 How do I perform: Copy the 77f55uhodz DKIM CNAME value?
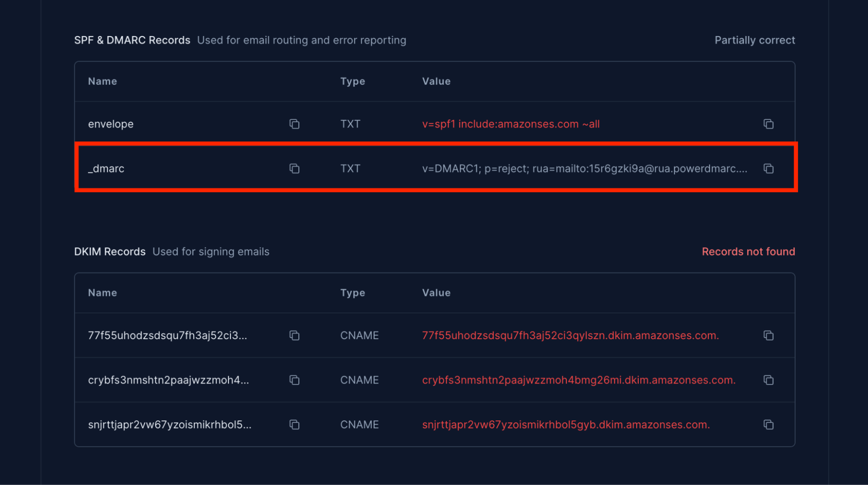point(768,336)
